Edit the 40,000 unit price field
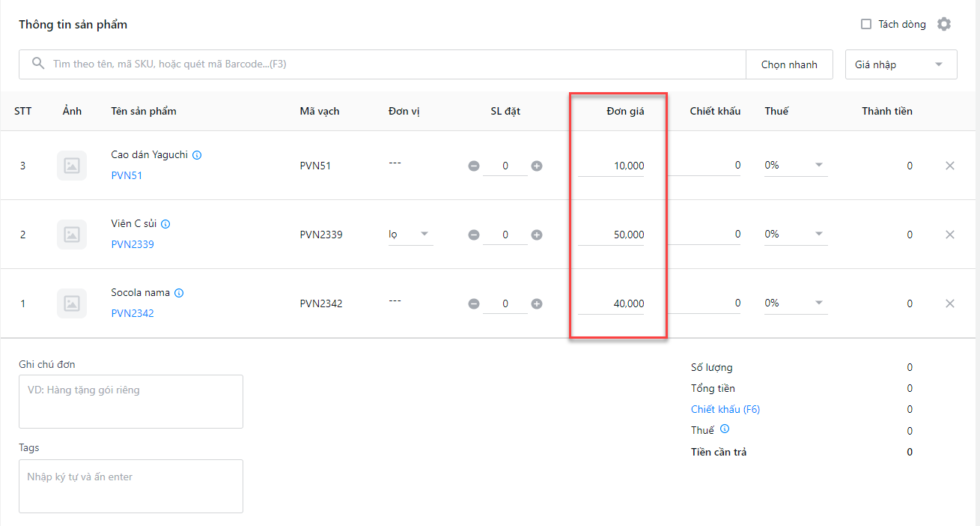The height and width of the screenshot is (526, 980). [x=611, y=303]
